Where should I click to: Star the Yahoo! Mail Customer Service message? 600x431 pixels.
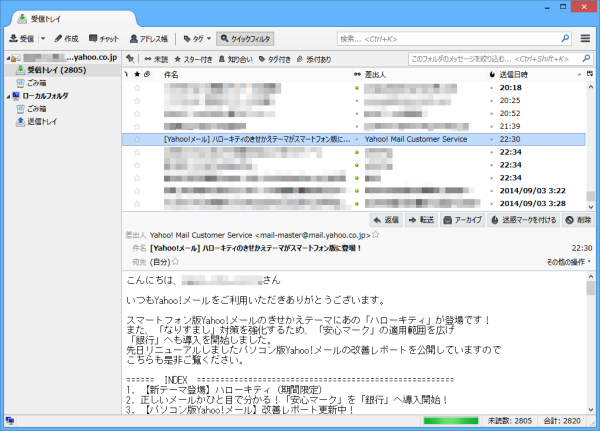(137, 139)
